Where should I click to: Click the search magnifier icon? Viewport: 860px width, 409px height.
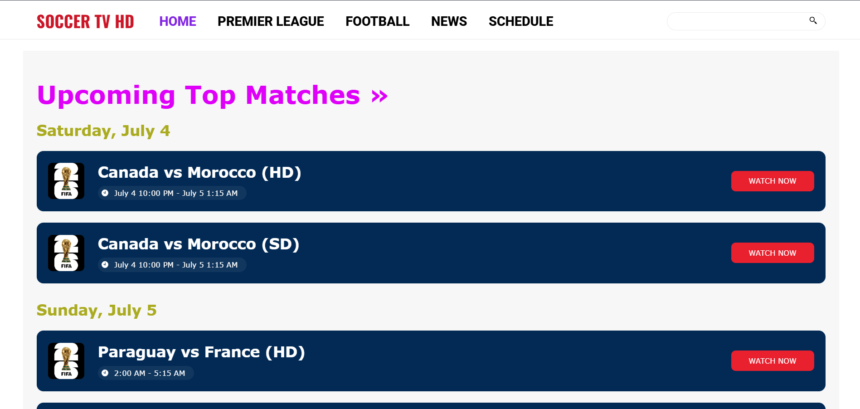813,21
